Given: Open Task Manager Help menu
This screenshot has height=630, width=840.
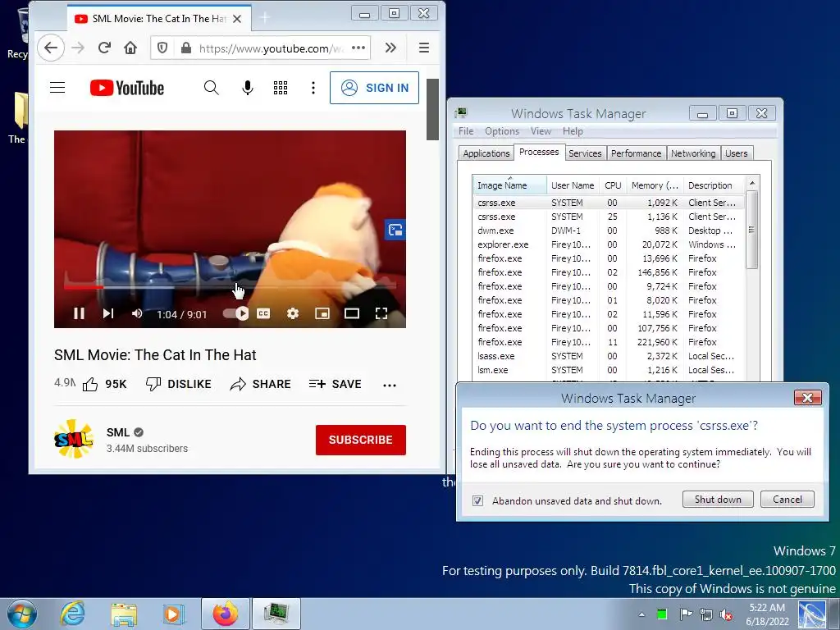Looking at the screenshot, I should pos(572,131).
